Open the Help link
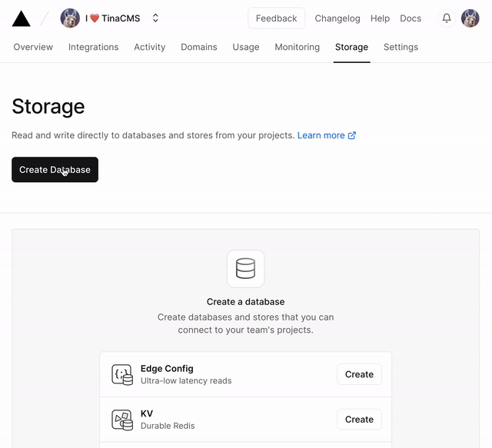 pyautogui.click(x=380, y=18)
